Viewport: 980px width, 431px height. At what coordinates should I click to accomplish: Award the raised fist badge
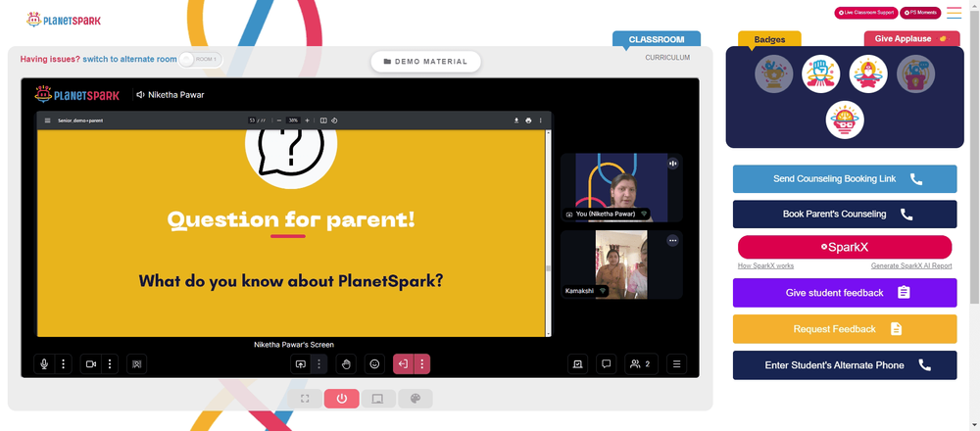[x=820, y=73]
